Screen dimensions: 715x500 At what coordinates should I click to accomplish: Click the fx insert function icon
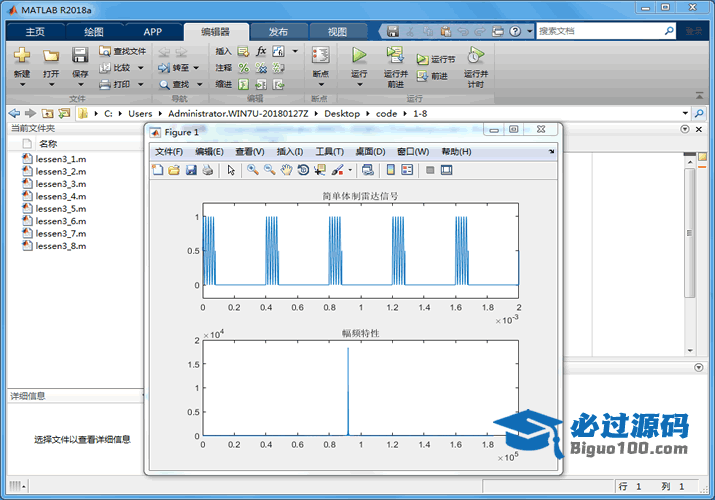(x=261, y=51)
